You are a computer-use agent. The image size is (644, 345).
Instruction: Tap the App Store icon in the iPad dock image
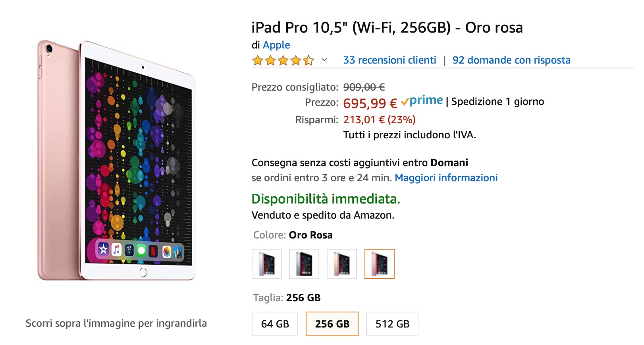(103, 250)
